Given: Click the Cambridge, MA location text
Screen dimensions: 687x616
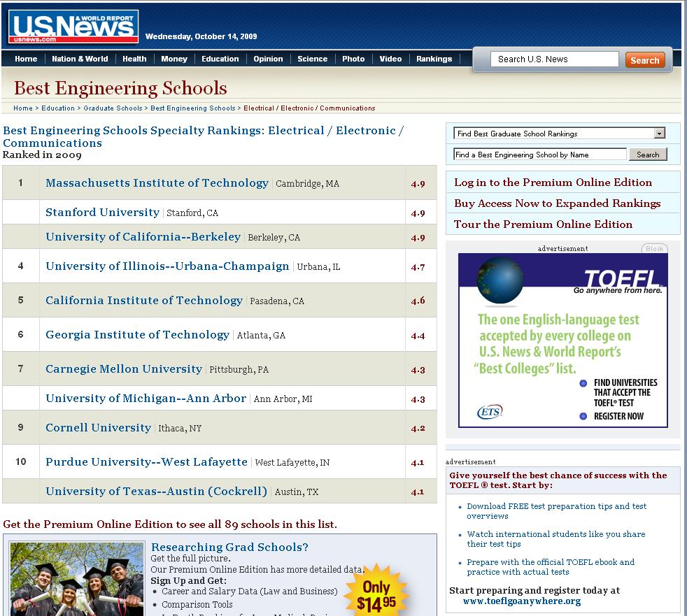Looking at the screenshot, I should coord(308,184).
